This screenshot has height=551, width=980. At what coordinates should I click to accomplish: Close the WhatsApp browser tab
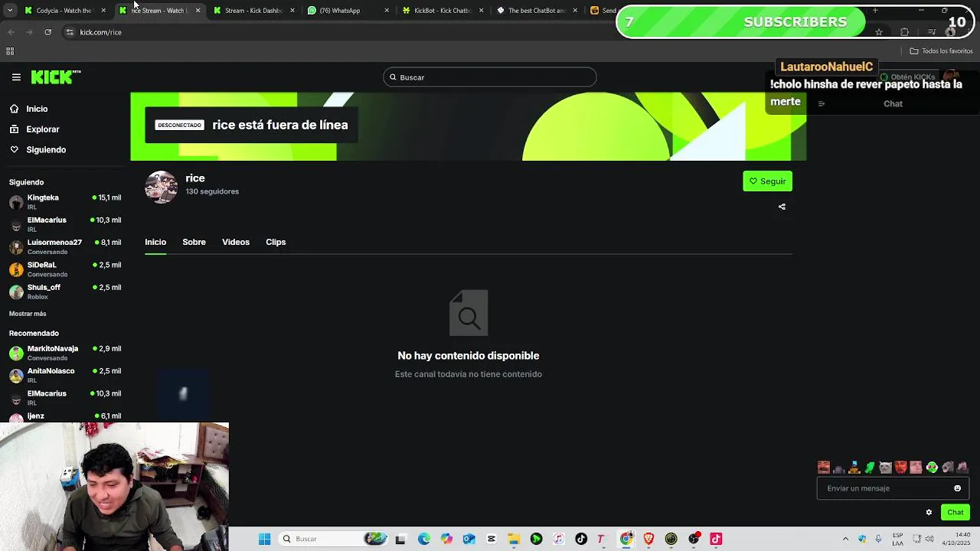pyautogui.click(x=387, y=11)
